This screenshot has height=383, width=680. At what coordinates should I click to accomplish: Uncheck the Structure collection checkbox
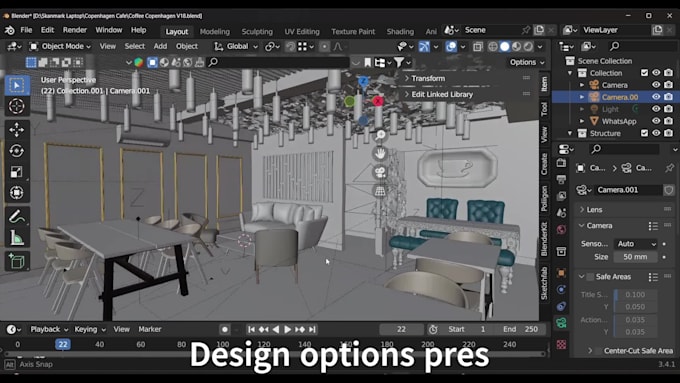tap(644, 133)
